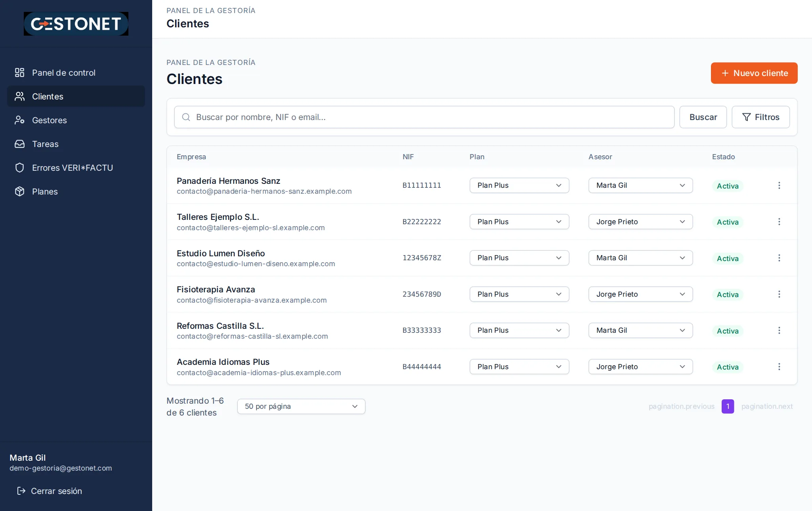The image size is (812, 511).
Task: Click the Buscar button
Action: pyautogui.click(x=703, y=117)
